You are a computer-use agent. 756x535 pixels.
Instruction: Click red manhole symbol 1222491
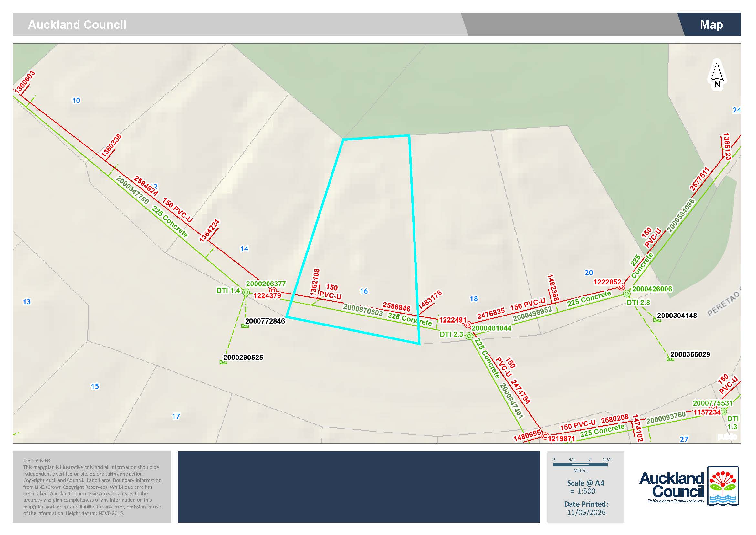467,325
